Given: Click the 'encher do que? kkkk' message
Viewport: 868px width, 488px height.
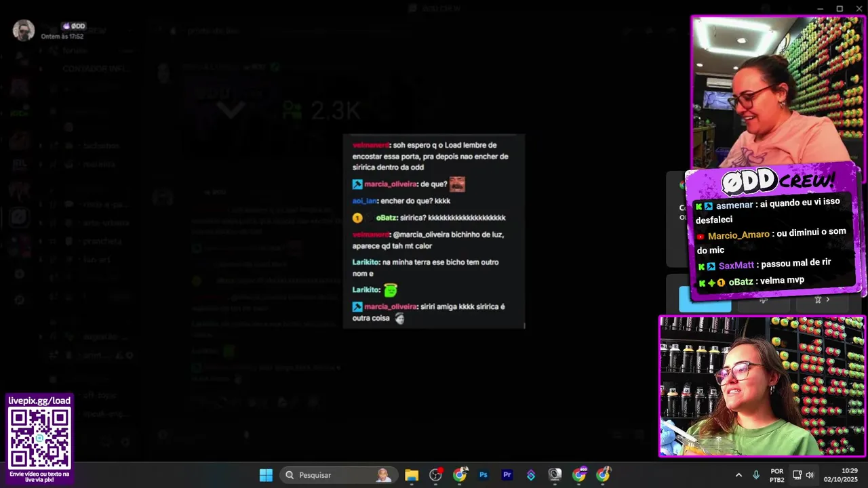Looking at the screenshot, I should 401,201.
